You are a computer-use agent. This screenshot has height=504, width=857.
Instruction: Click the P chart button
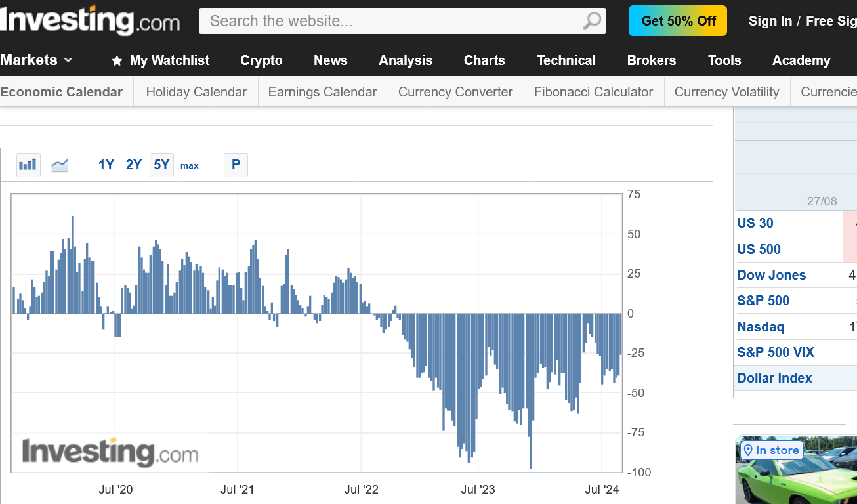point(236,165)
